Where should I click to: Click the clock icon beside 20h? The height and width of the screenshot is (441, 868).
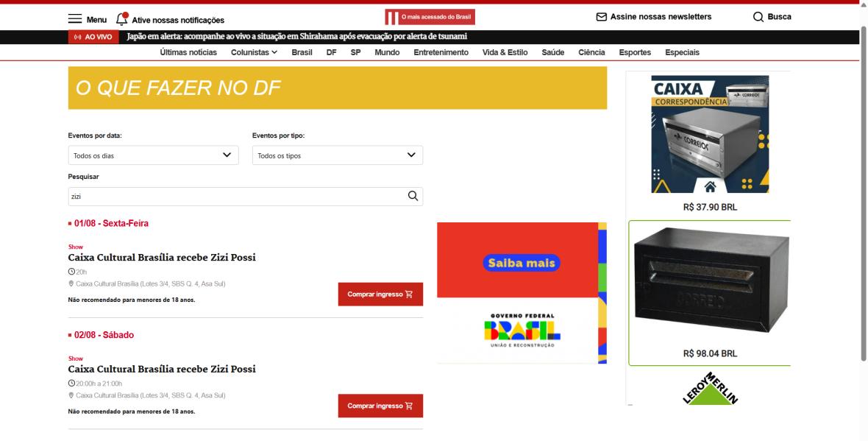tap(71, 272)
